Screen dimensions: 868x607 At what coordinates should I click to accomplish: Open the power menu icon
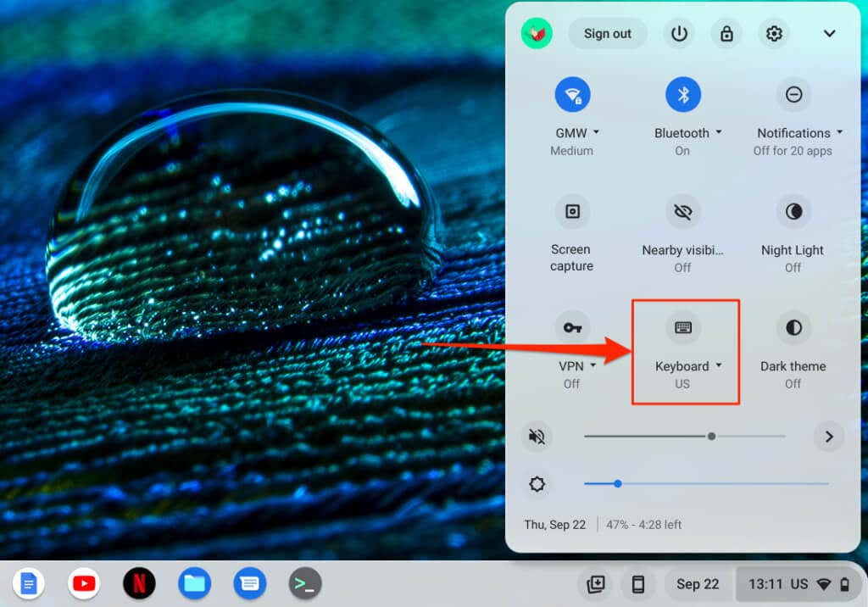pyautogui.click(x=679, y=34)
